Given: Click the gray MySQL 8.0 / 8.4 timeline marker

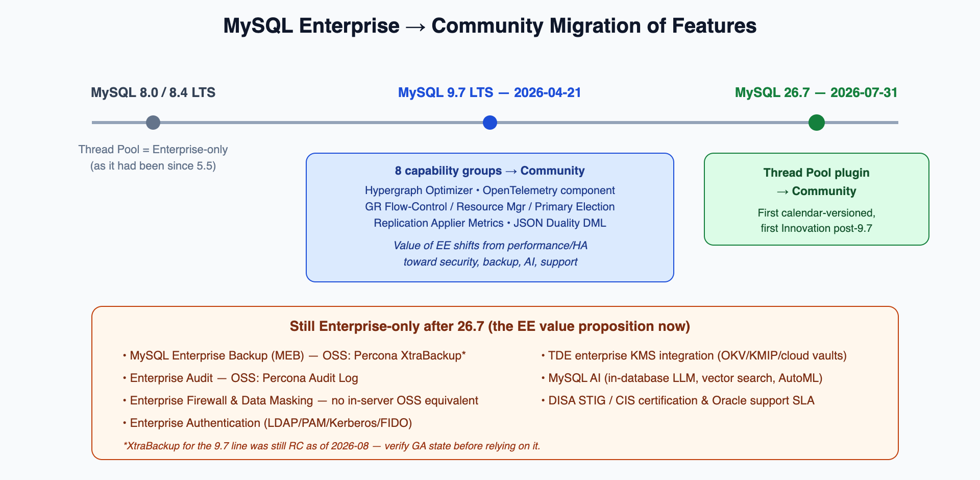Looking at the screenshot, I should (153, 123).
